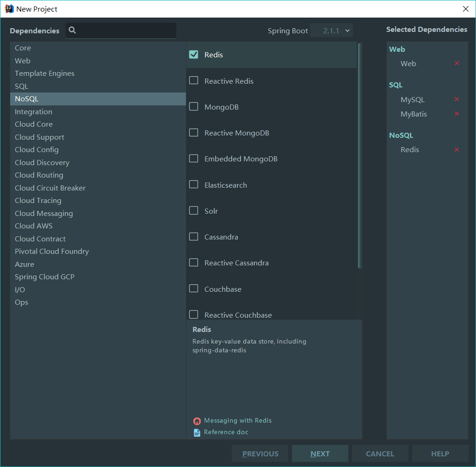The image size is (476, 467).
Task: Open the Cloud Contract category
Action: (x=98, y=239)
